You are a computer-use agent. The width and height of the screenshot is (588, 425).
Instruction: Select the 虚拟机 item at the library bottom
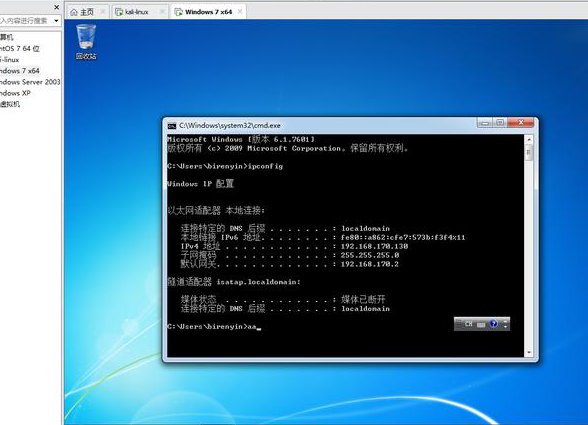(10, 104)
